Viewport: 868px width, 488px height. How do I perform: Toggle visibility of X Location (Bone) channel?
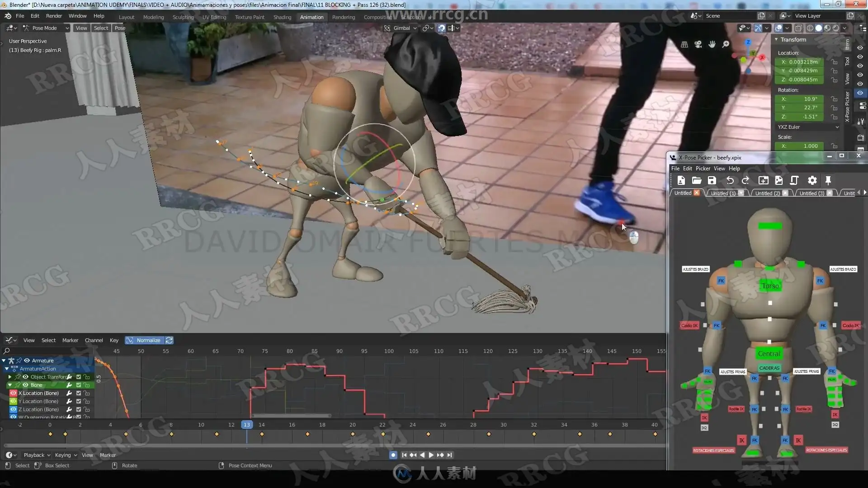click(x=13, y=393)
